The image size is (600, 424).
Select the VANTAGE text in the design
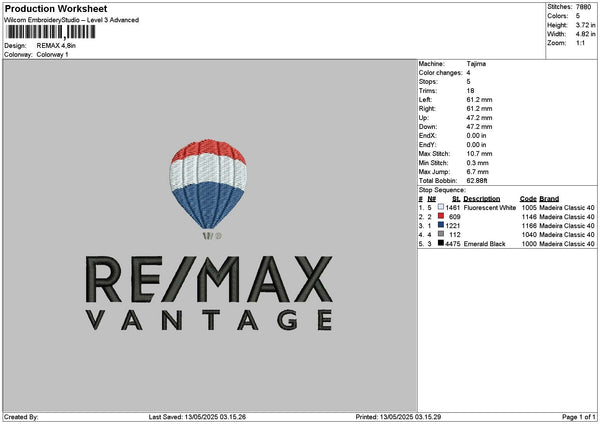click(x=209, y=320)
